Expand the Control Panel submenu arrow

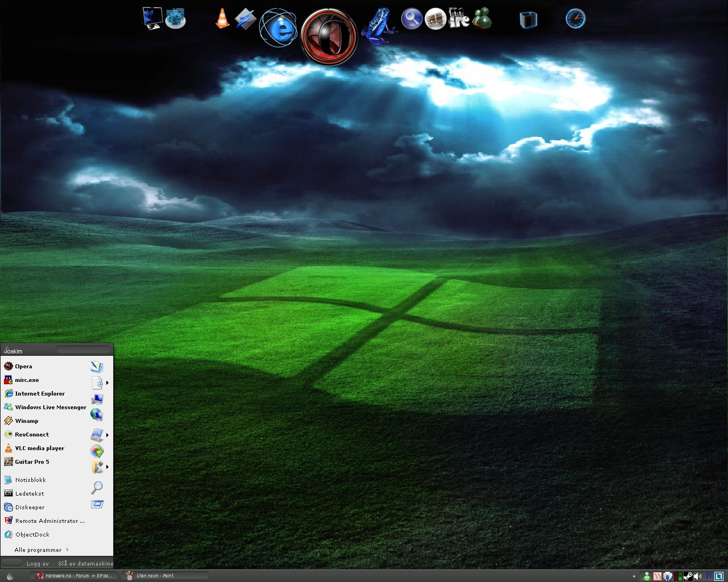click(107, 435)
